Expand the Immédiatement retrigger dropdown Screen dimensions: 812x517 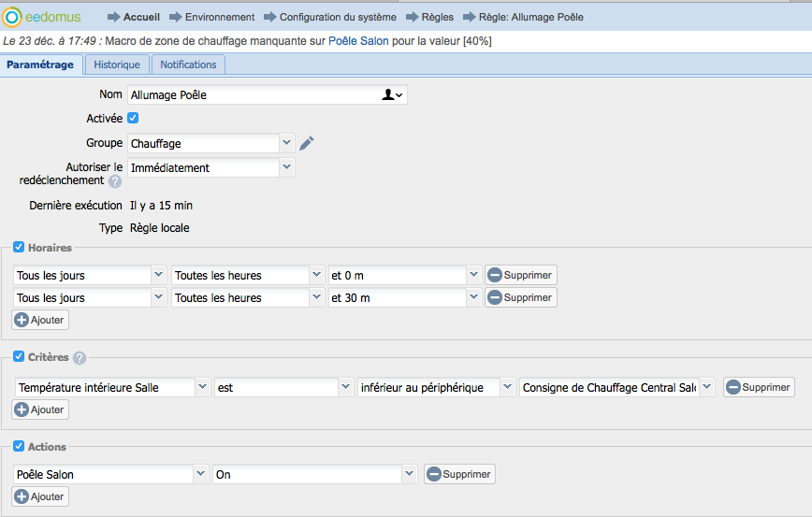point(286,167)
